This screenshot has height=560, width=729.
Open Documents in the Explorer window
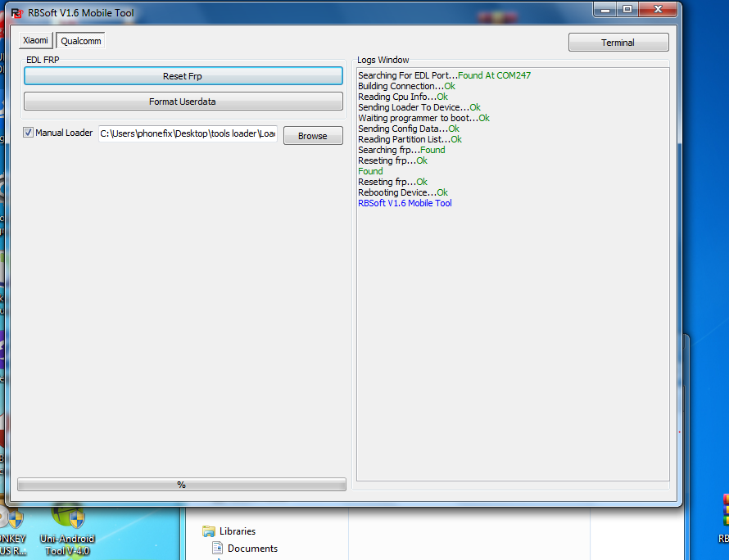click(252, 549)
